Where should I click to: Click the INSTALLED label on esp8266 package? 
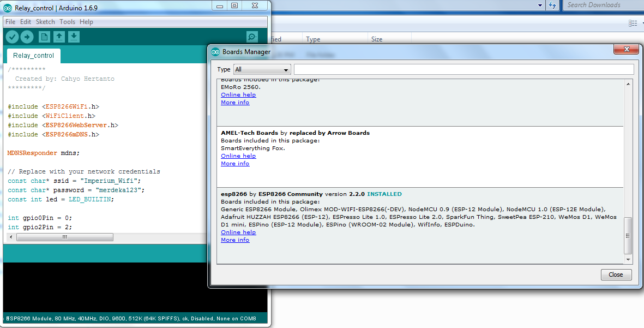coord(384,194)
